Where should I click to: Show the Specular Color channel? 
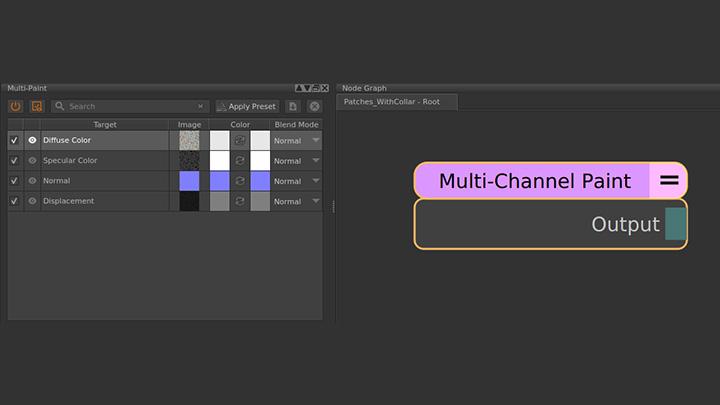(x=32, y=160)
